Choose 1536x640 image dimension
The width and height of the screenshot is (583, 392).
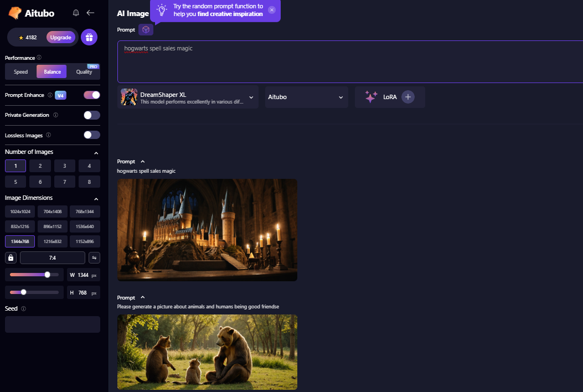[85, 226]
